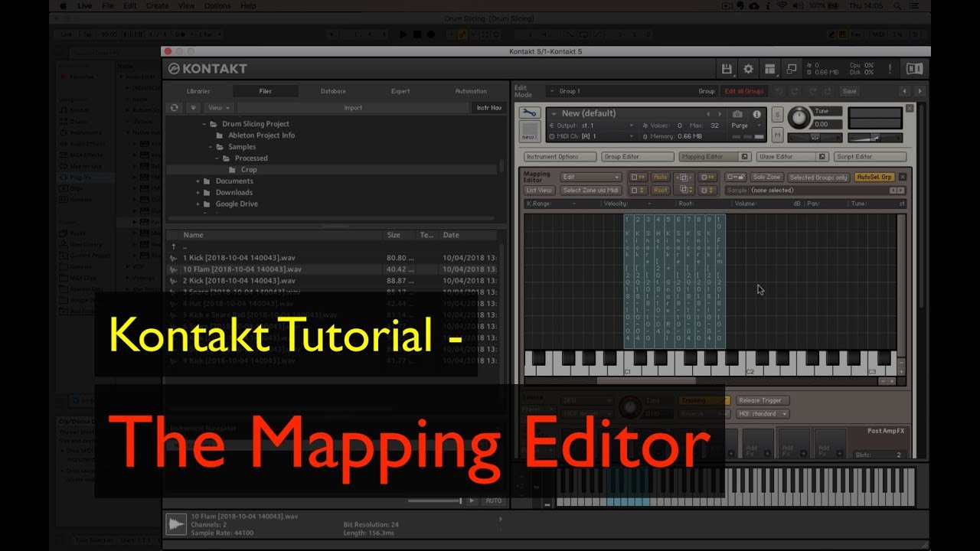Open the Script Editor
The height and width of the screenshot is (551, 980).
coord(870,157)
